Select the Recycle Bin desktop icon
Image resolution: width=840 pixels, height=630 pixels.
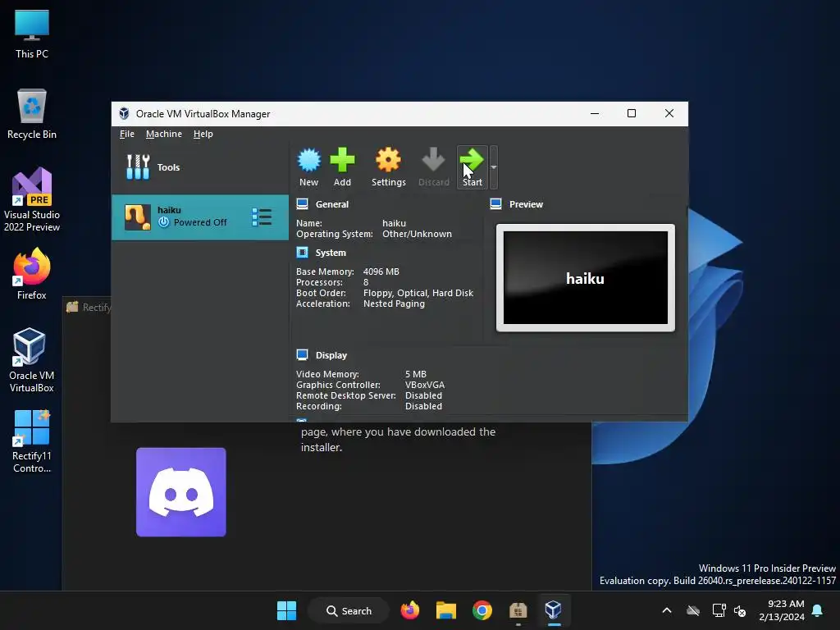coord(32,114)
